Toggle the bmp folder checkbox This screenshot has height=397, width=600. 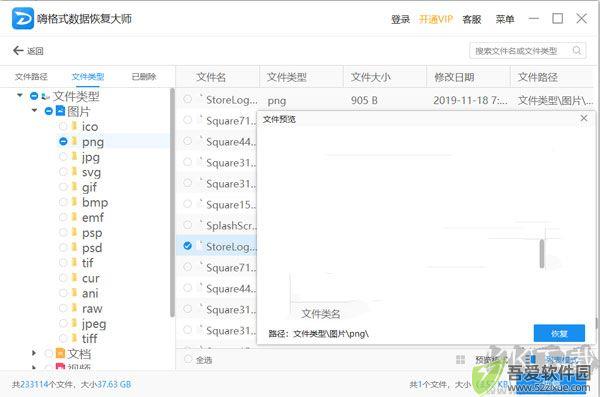[63, 202]
